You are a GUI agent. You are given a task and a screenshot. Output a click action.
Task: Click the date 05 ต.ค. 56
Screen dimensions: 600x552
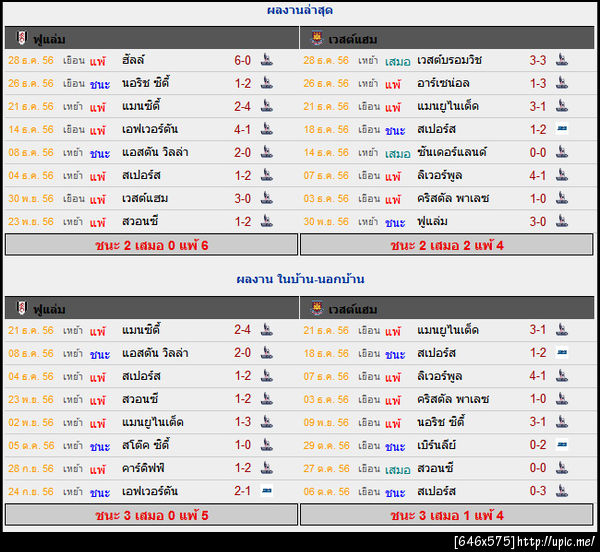(31, 445)
